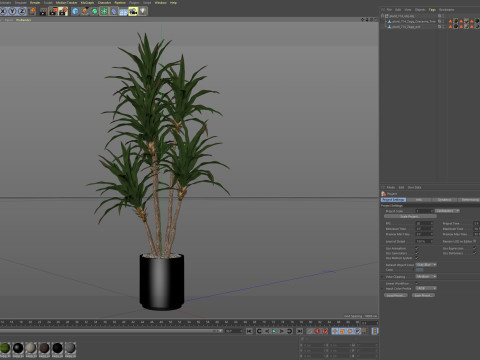Click Render View clapperboard icon

tap(43, 11)
